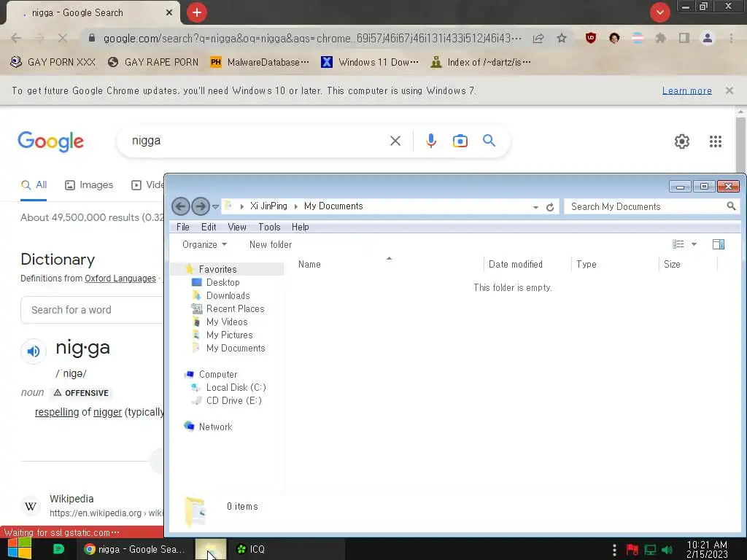The width and height of the screenshot is (747, 560).
Task: Open the Explorer File menu
Action: tap(183, 227)
